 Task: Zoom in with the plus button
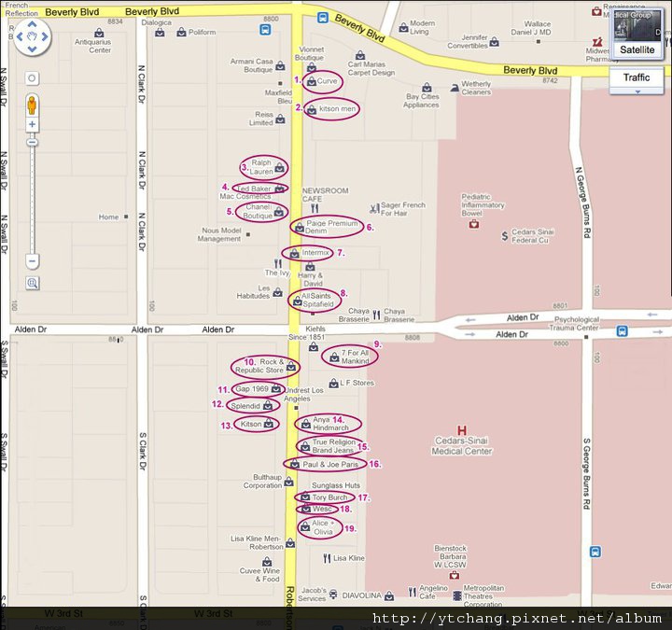point(32,125)
